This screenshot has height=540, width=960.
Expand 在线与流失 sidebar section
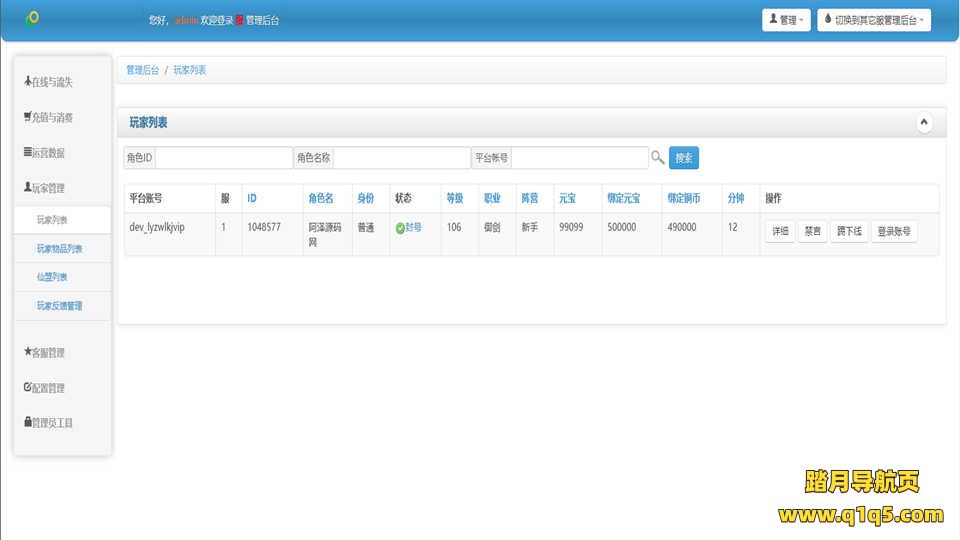[x=50, y=82]
